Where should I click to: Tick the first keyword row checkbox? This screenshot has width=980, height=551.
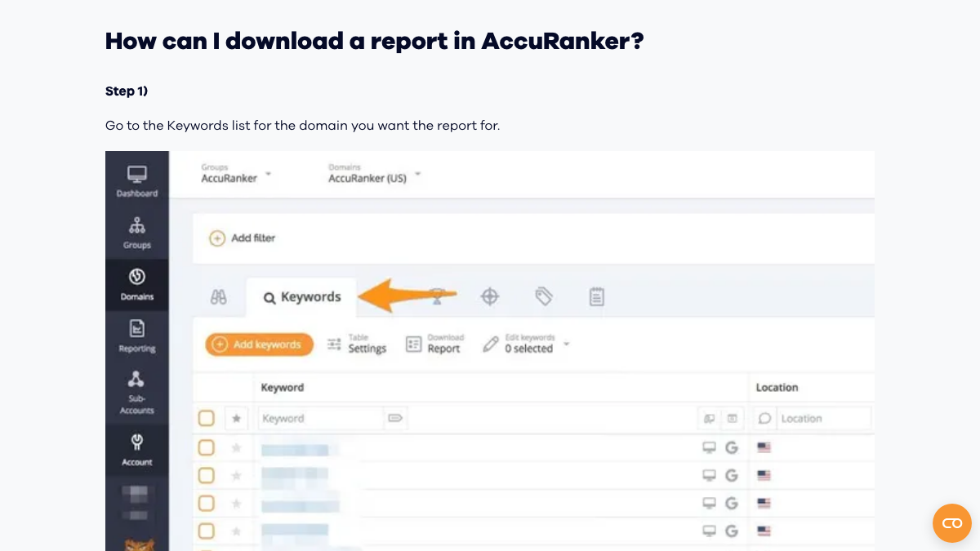pyautogui.click(x=207, y=447)
